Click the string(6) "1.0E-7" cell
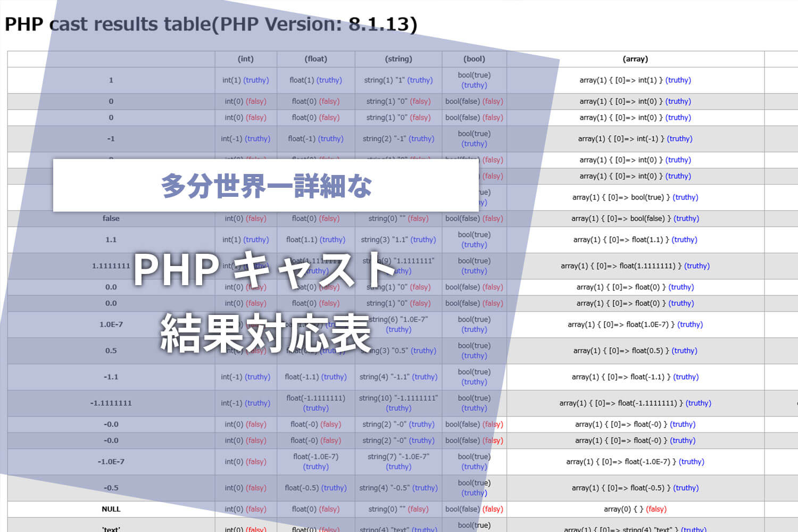This screenshot has height=532, width=798. coord(398,325)
